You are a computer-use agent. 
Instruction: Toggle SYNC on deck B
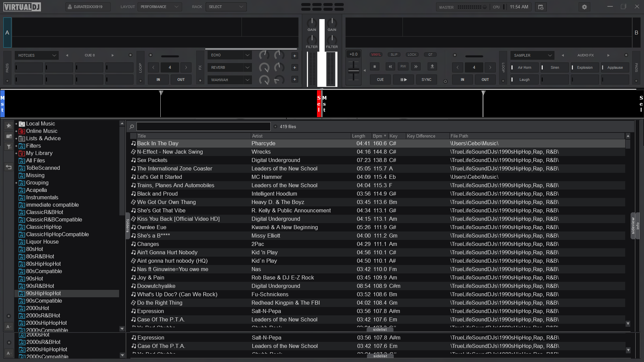pyautogui.click(x=426, y=80)
